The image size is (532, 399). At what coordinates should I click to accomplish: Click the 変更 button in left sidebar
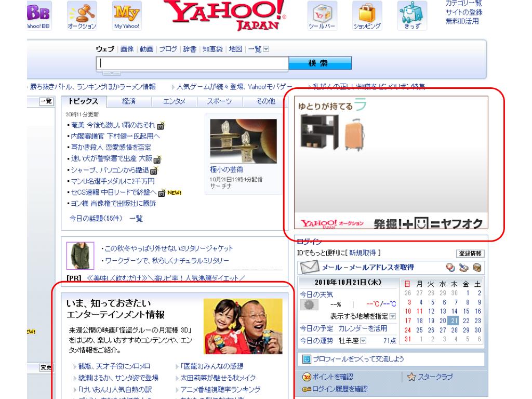46,367
